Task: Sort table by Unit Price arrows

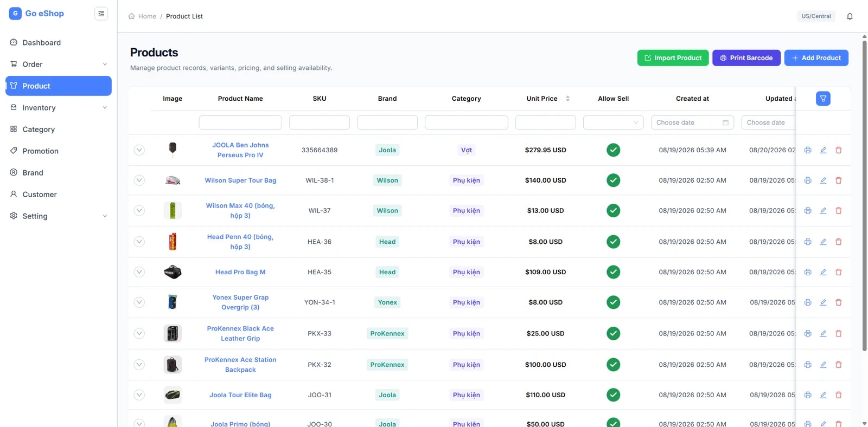Action: point(567,99)
